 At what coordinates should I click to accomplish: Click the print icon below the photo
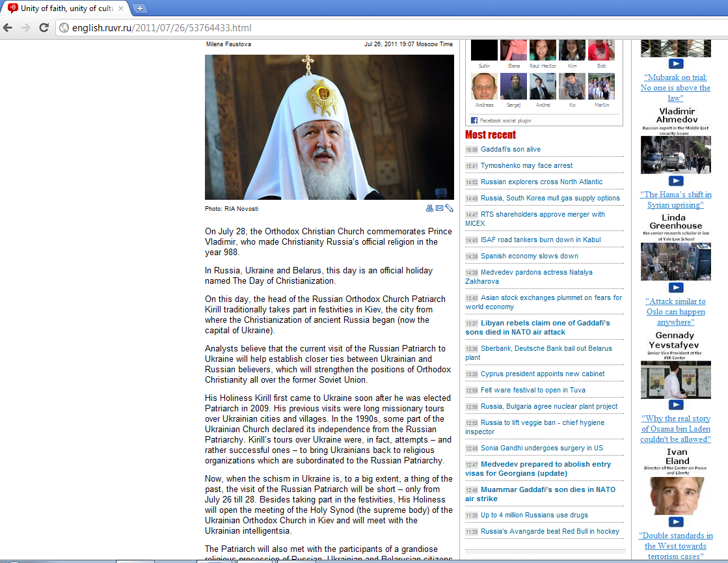click(x=429, y=208)
